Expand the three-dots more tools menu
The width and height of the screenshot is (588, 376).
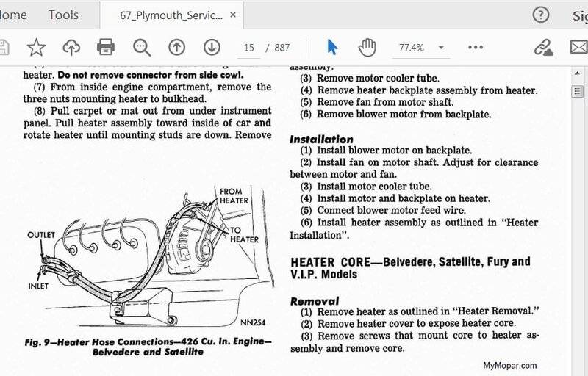click(476, 48)
